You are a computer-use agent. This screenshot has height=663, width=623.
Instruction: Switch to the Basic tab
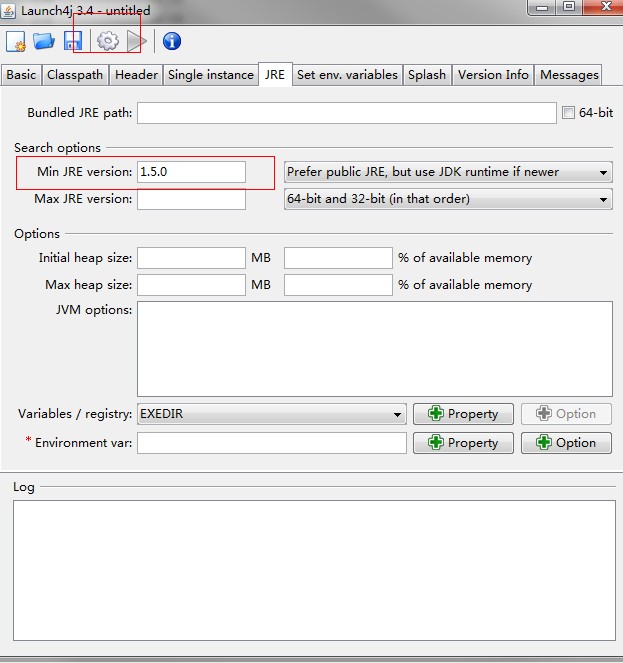(x=21, y=75)
